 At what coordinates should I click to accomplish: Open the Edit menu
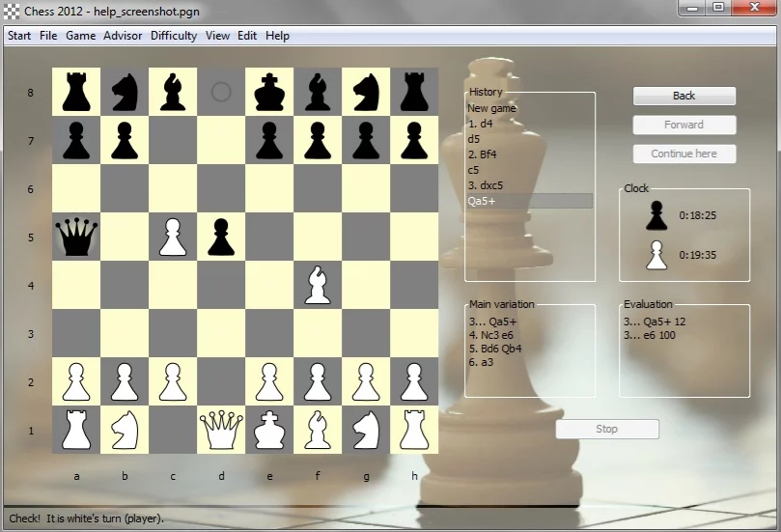(x=247, y=36)
